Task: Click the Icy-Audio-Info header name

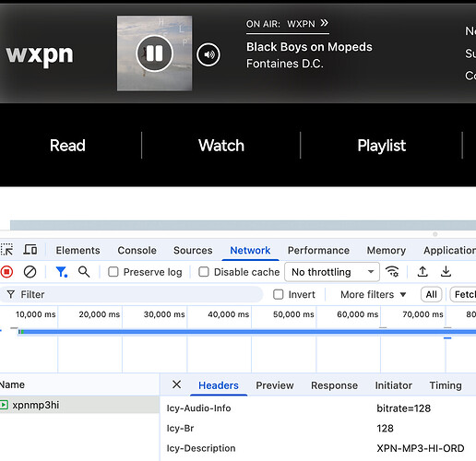Action: click(198, 408)
